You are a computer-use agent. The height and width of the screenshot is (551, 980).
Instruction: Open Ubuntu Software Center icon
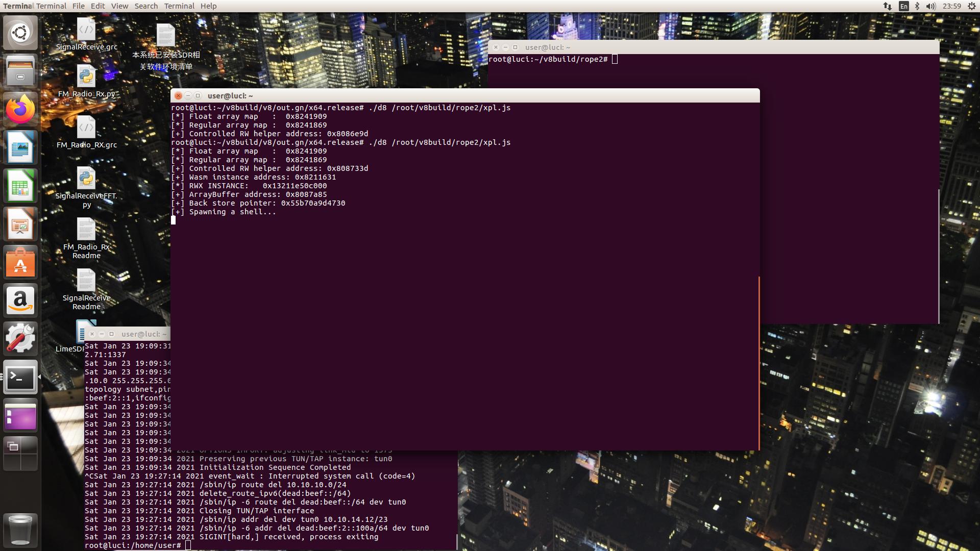[x=20, y=262]
